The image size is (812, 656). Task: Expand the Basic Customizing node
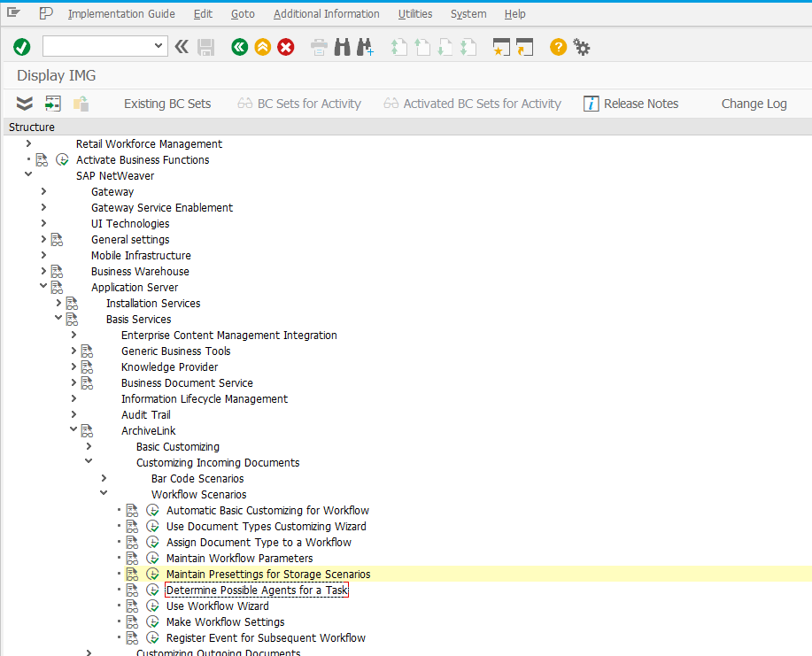click(89, 446)
